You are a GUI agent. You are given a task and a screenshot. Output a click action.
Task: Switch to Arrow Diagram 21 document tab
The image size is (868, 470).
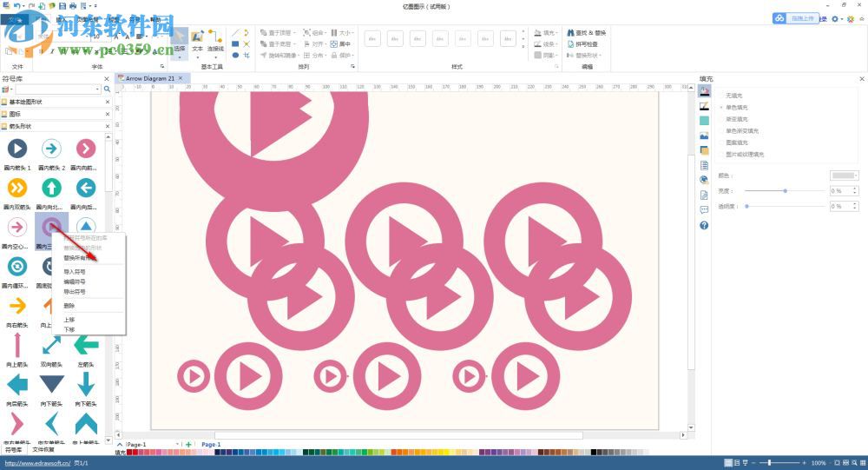pyautogui.click(x=149, y=78)
